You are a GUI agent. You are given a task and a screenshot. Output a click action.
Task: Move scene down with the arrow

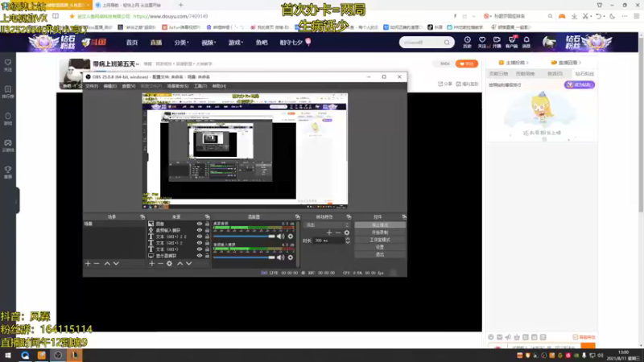116,264
